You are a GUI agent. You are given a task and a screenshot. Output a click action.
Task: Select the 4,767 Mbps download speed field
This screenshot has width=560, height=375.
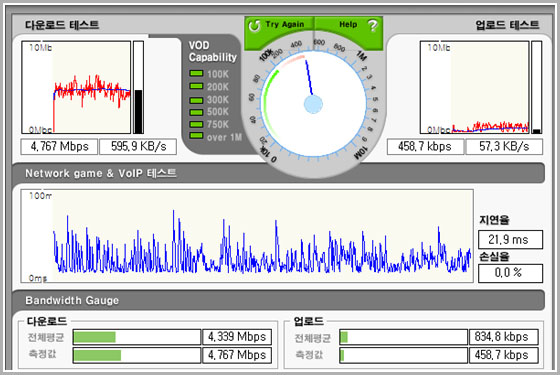tap(59, 146)
